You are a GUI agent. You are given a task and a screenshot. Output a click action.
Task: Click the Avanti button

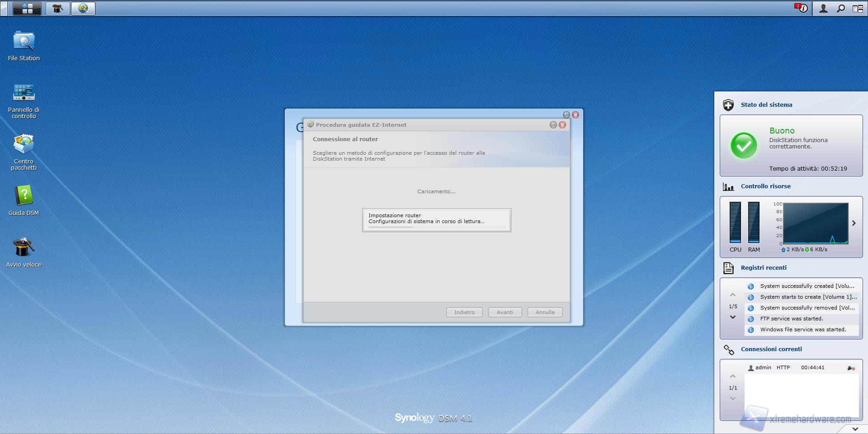coord(505,312)
